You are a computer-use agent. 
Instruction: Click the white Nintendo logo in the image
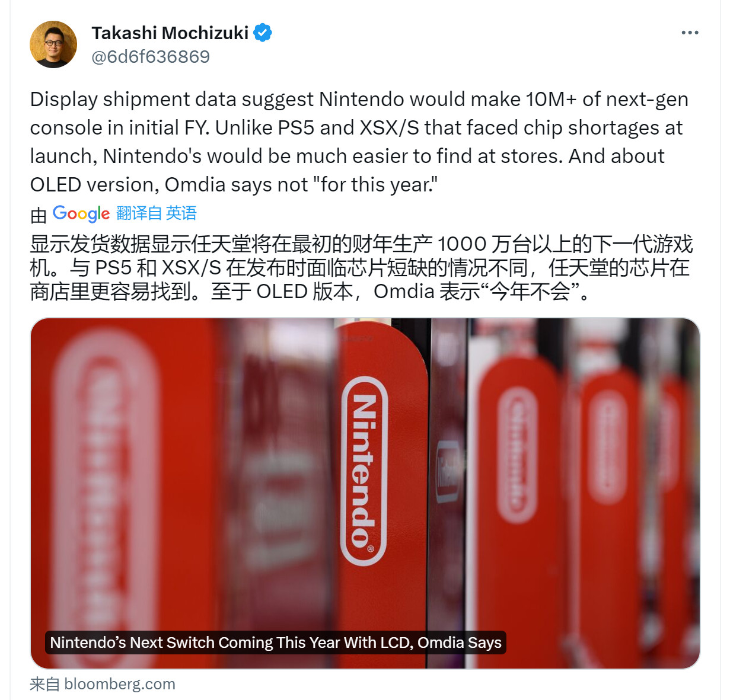coord(364,471)
